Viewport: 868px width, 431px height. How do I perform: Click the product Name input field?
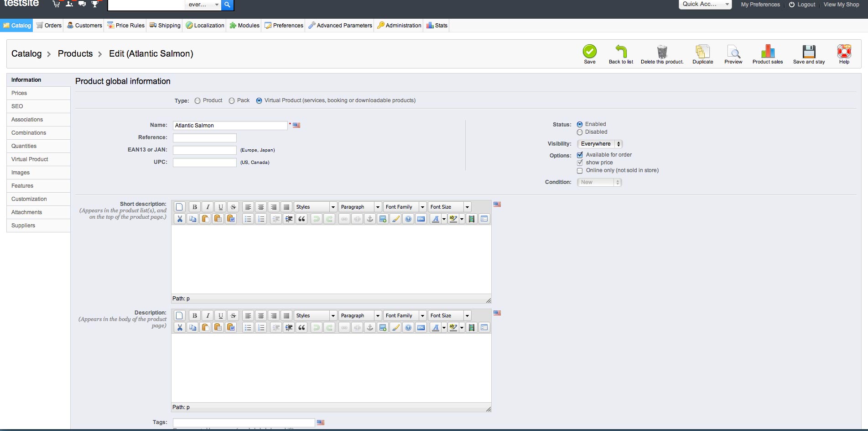click(230, 126)
